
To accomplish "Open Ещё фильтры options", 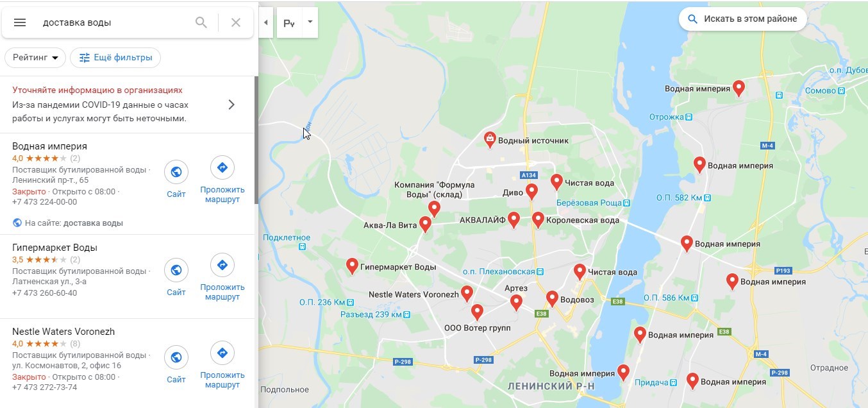I will tap(115, 58).
